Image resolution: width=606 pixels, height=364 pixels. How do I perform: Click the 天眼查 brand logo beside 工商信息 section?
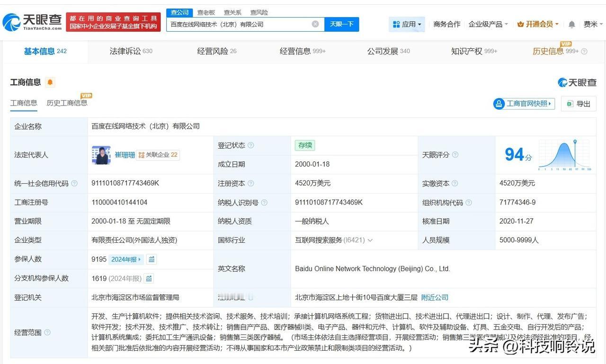pyautogui.click(x=577, y=82)
